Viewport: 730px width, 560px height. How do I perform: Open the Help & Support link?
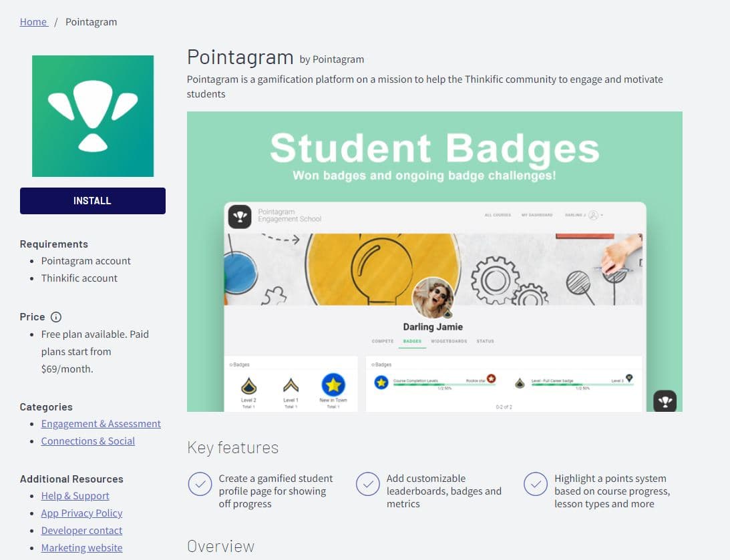[x=75, y=496]
